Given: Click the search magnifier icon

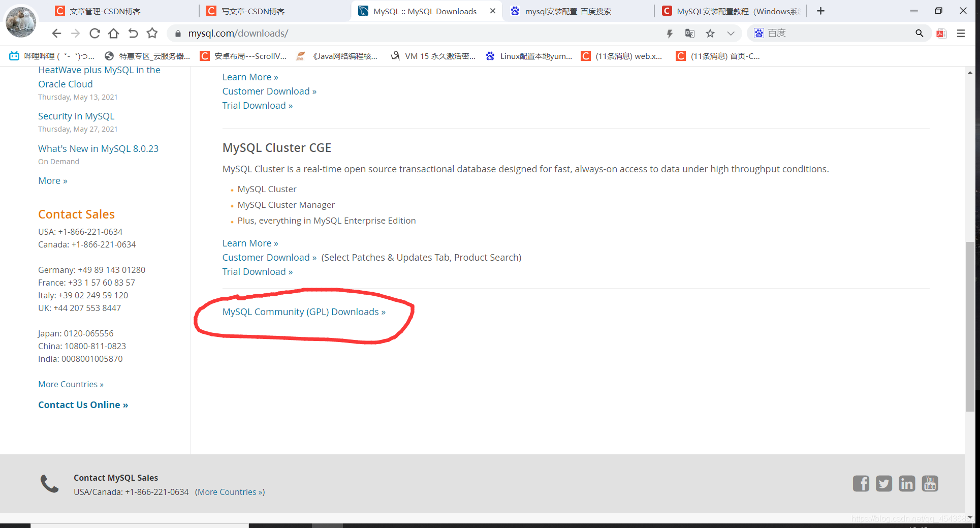Looking at the screenshot, I should click(919, 34).
